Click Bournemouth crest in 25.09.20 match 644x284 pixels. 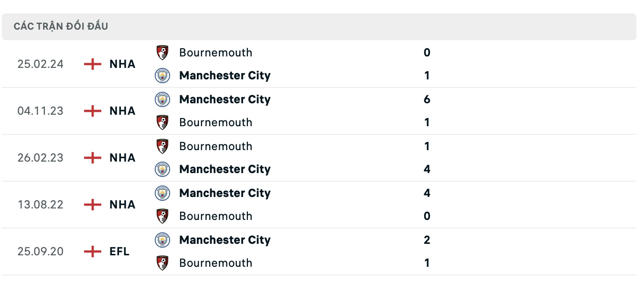(x=162, y=263)
